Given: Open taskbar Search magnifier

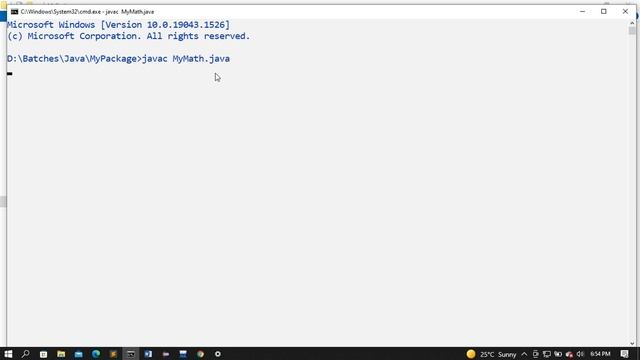Looking at the screenshot, I should (26, 354).
